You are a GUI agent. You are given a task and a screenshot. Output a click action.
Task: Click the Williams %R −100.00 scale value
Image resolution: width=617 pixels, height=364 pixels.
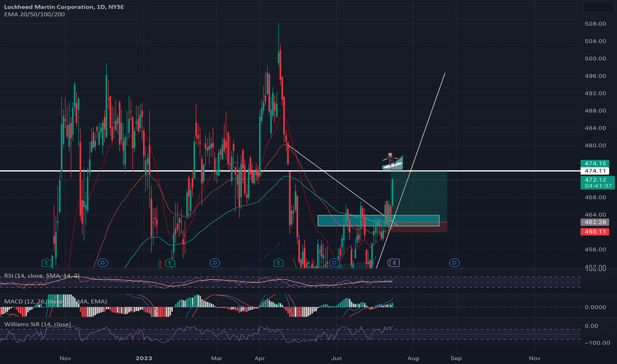[597, 343]
